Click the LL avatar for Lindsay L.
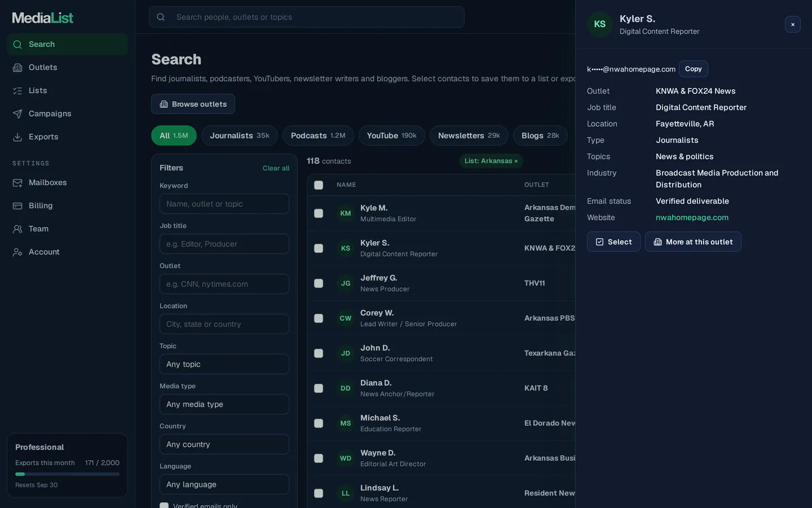812x508 pixels. [346, 493]
